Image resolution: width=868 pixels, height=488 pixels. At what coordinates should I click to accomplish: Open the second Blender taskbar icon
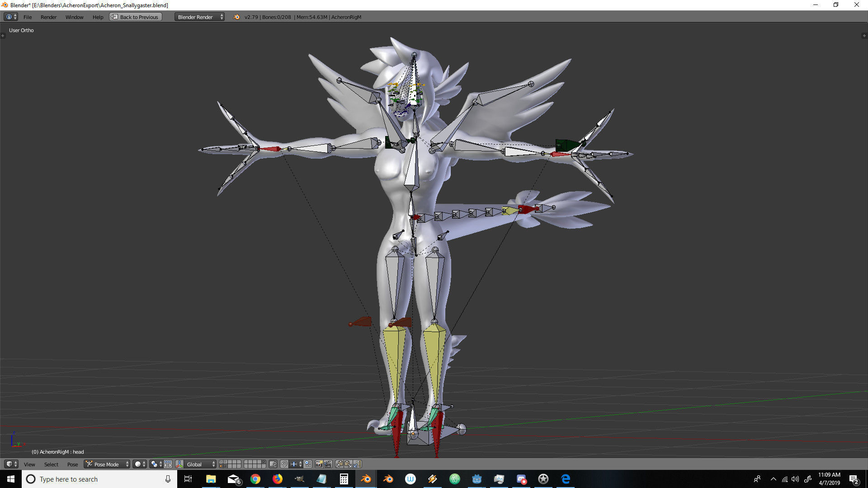pos(388,479)
